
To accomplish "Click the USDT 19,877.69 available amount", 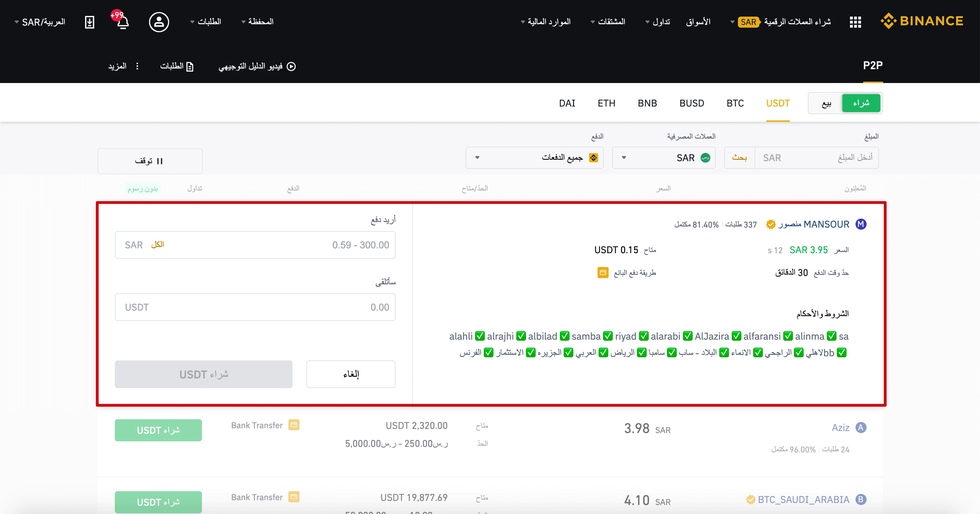I will tap(414, 497).
